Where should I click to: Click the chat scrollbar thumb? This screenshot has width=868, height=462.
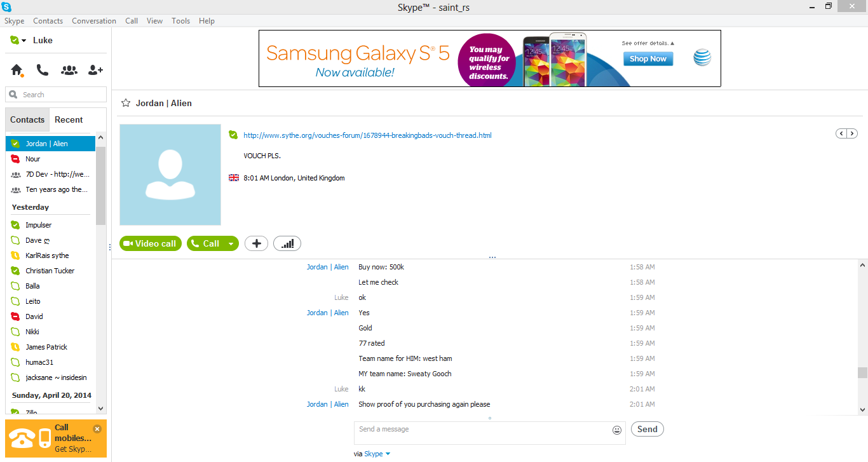click(x=862, y=372)
